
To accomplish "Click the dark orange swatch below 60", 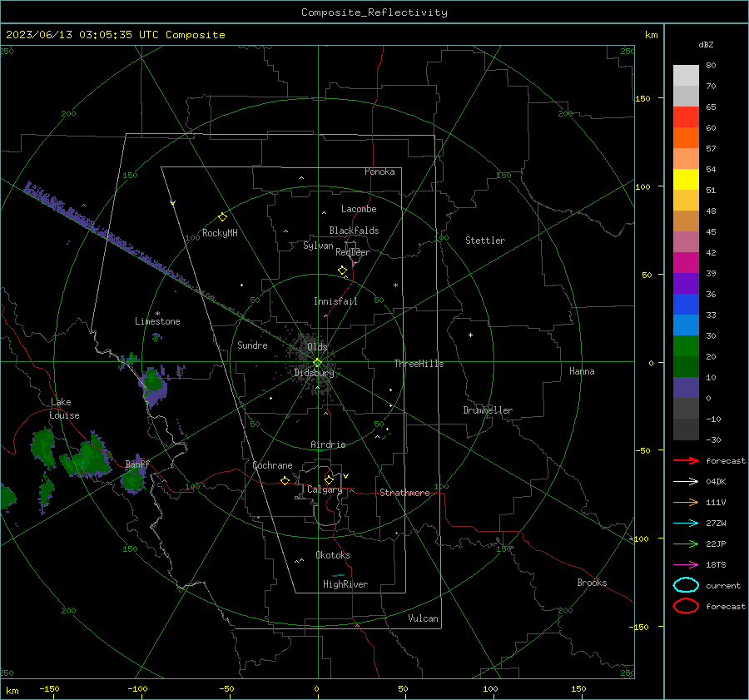I will (686, 138).
